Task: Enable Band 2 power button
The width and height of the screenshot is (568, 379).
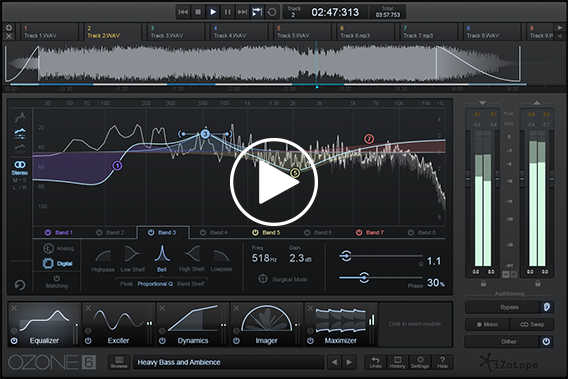Action: point(99,233)
